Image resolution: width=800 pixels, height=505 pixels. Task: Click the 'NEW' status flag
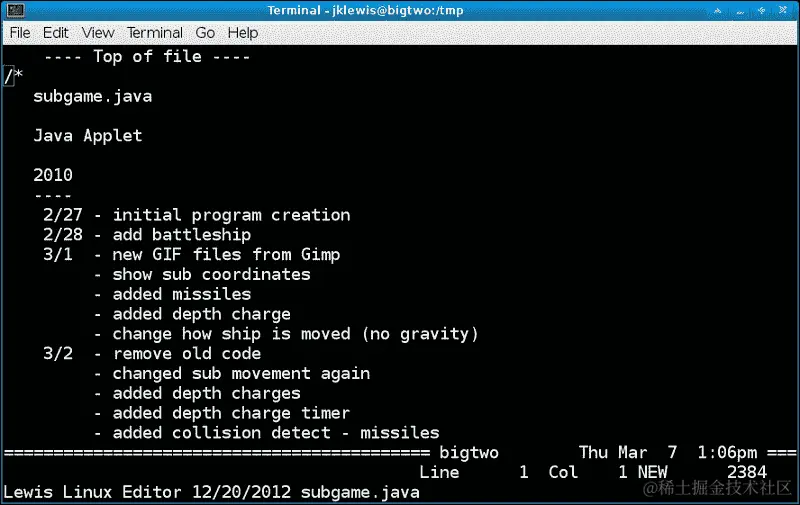tap(653, 472)
